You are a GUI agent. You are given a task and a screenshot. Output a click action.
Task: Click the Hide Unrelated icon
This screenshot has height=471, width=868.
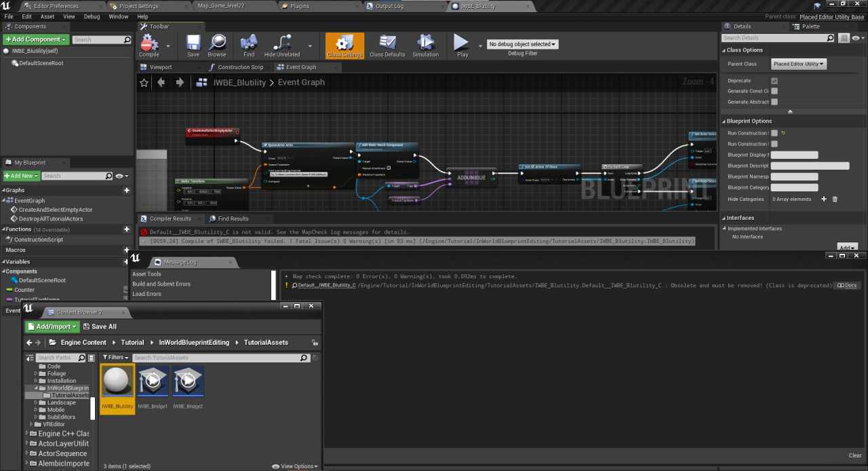282,44
